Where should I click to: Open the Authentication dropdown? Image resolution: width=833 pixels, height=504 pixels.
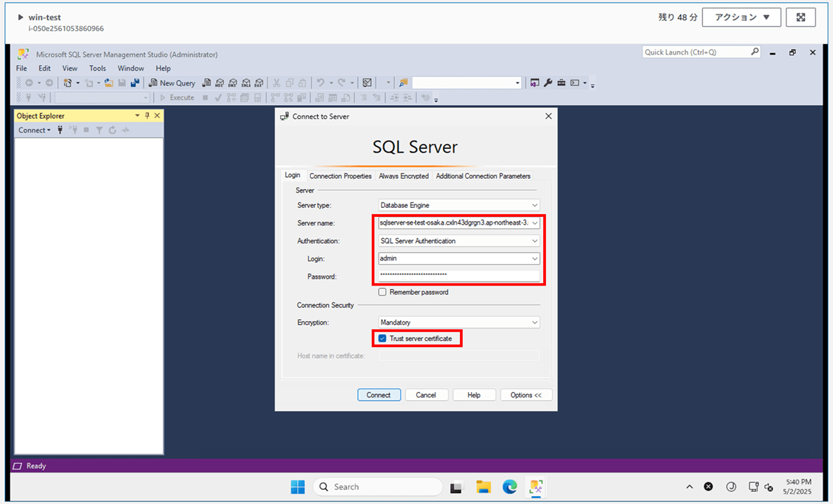[534, 241]
